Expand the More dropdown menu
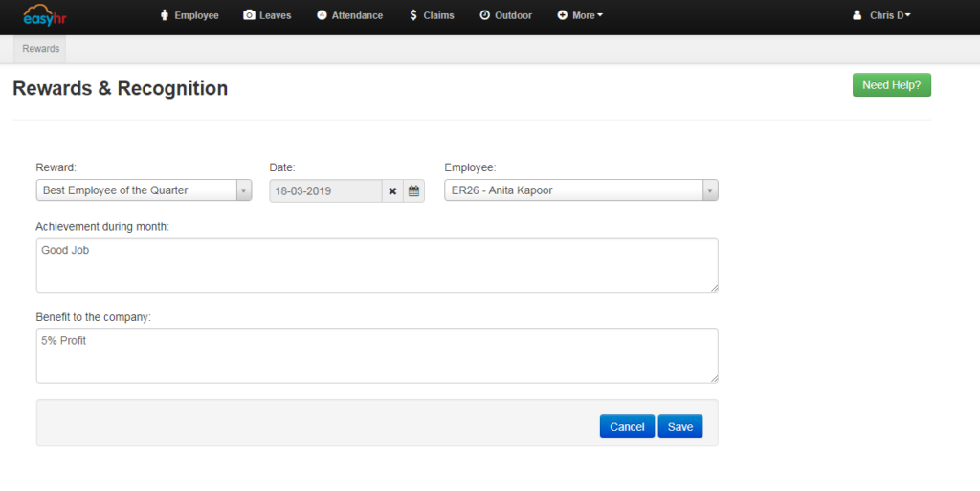Screen dimensions: 980x491 pyautogui.click(x=580, y=15)
